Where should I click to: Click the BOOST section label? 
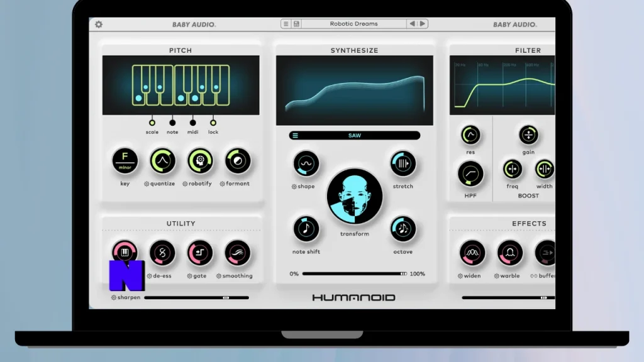[x=528, y=196]
